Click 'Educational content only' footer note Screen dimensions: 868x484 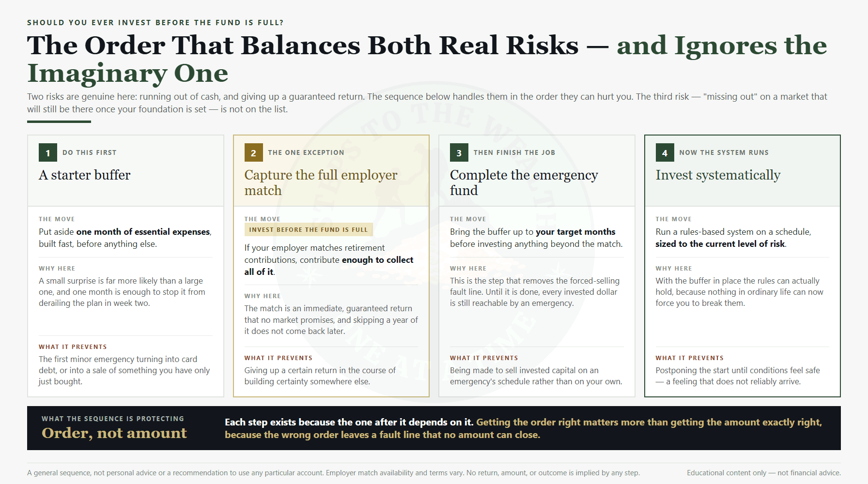(x=763, y=473)
